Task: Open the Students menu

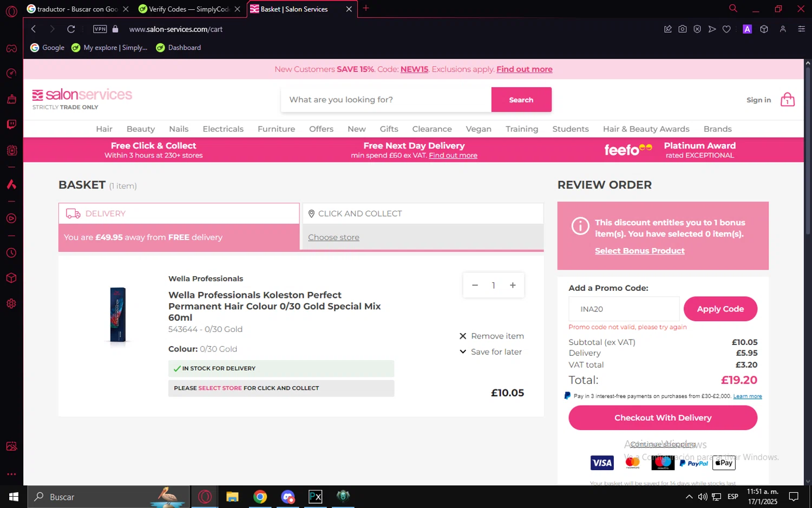Action: [571, 129]
